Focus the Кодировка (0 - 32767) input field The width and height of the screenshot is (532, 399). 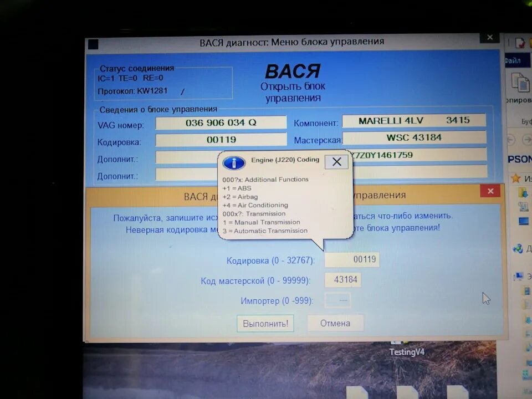[352, 259]
